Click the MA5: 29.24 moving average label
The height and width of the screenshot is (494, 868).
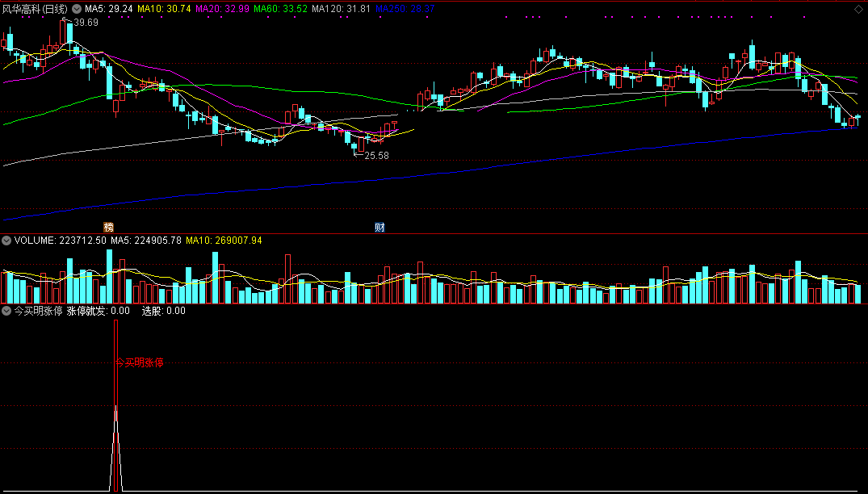[x=108, y=9]
